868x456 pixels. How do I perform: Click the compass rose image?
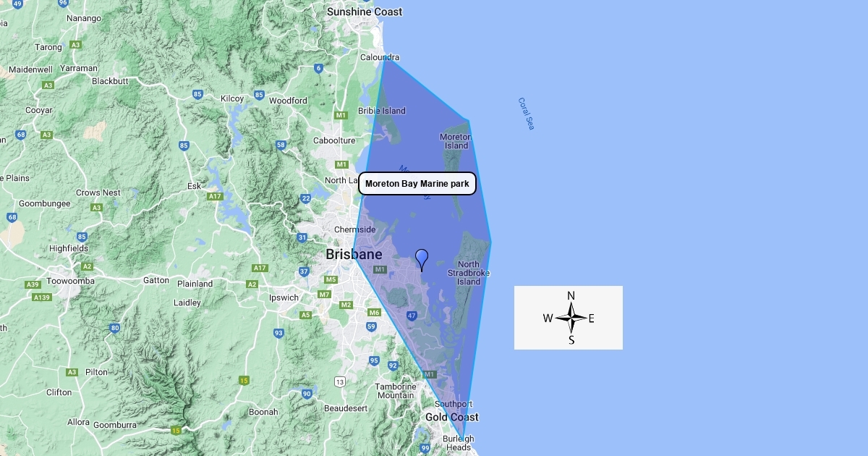tap(569, 318)
